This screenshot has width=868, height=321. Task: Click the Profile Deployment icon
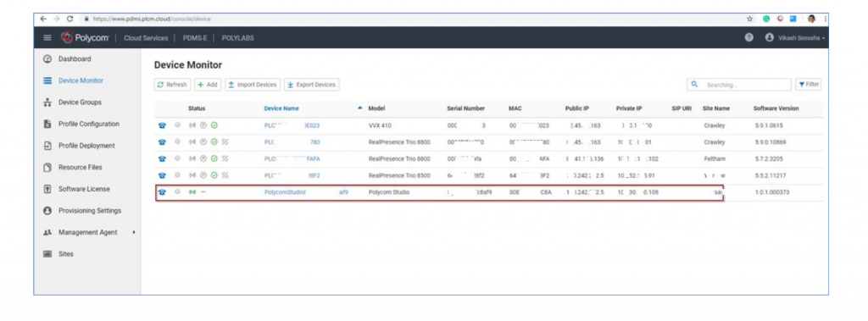coord(47,146)
